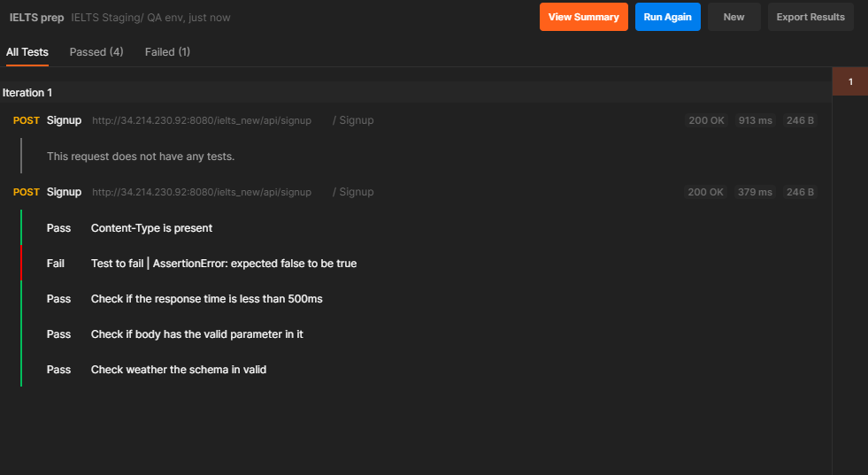
Task: Open the Signup request with 913 ms response
Action: tap(64, 120)
